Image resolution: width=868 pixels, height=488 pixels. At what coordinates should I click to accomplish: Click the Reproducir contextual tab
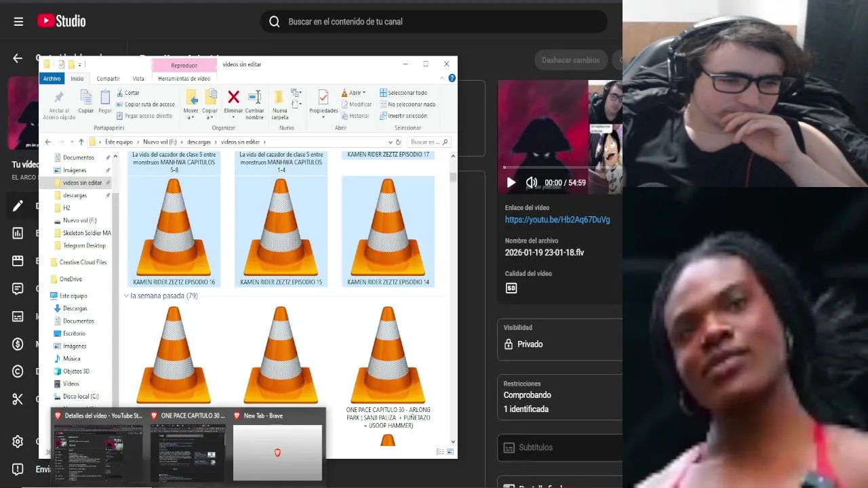[x=184, y=65]
